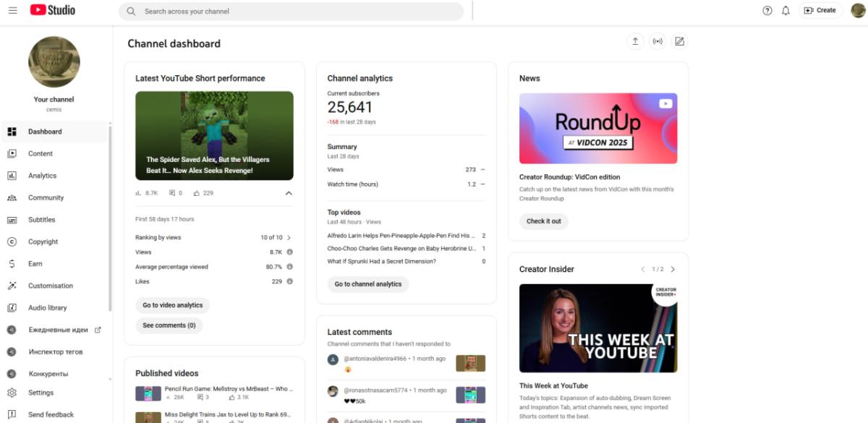868x423 pixels.
Task: Click This Week at YouTube video thumbnail
Action: (598, 328)
